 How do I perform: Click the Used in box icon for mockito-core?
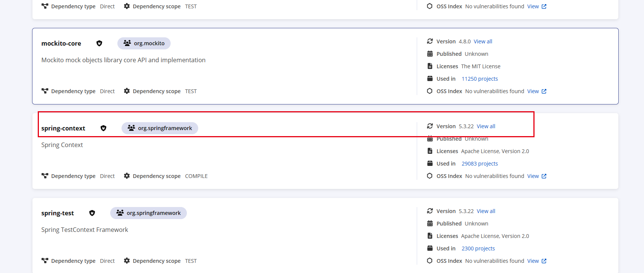[430, 78]
